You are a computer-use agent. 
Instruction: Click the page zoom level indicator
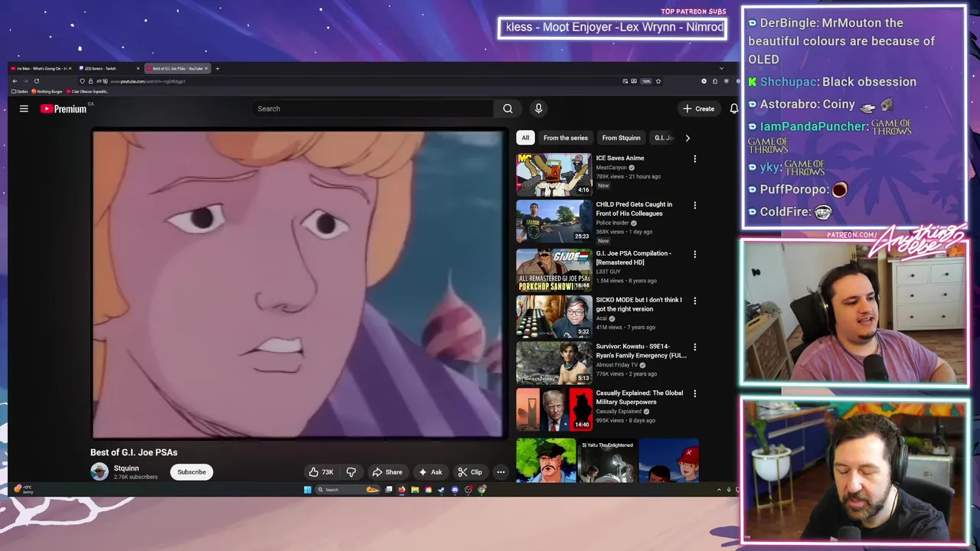pos(646,81)
